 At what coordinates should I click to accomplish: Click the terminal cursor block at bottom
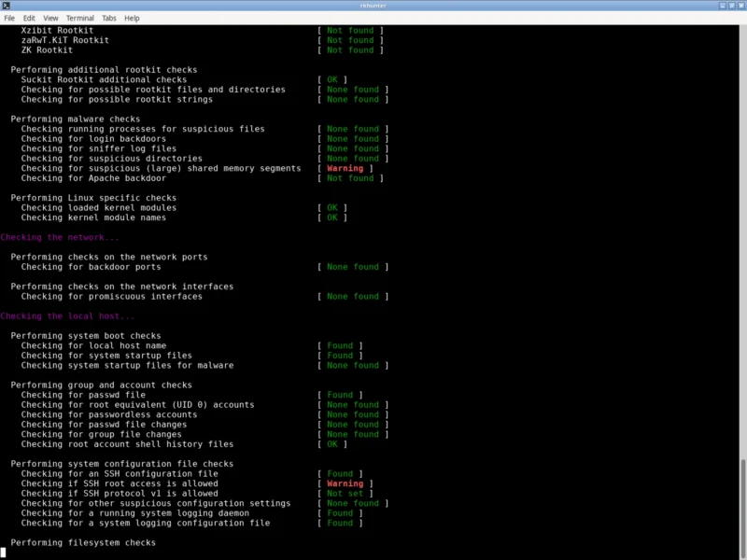tap(3, 553)
